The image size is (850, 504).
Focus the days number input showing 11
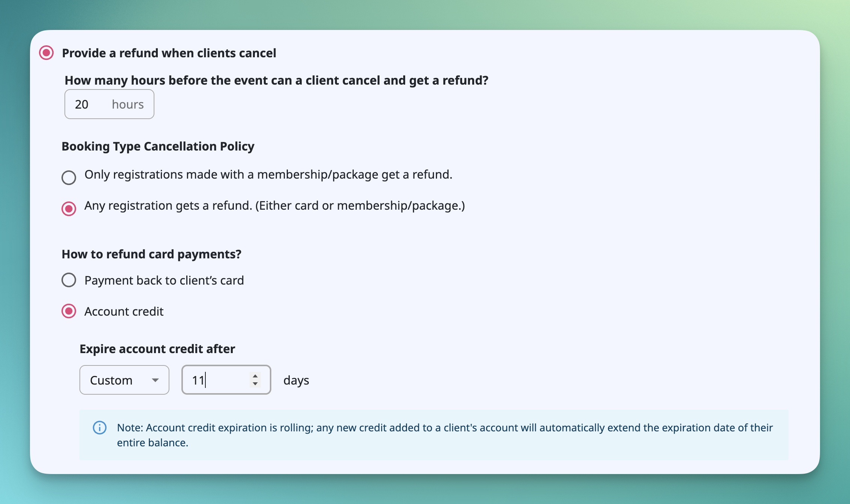(214, 380)
